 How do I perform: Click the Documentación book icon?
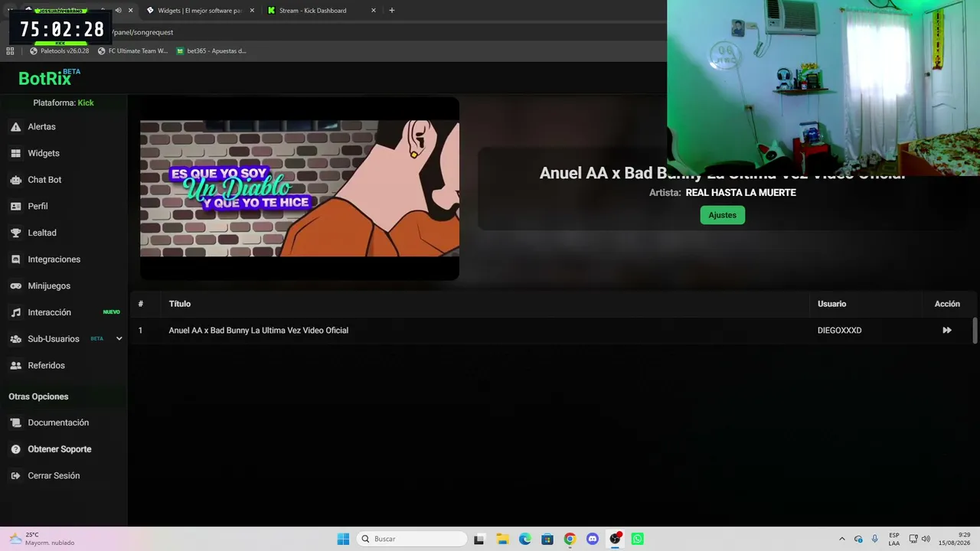point(15,423)
